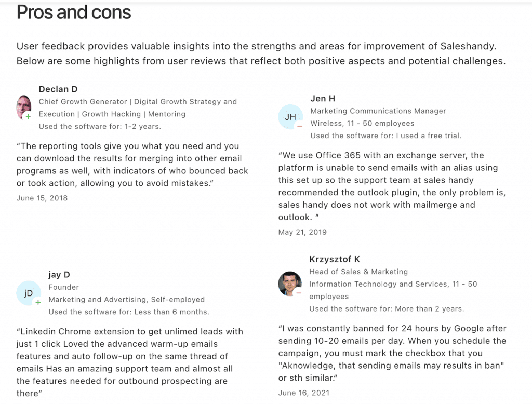532x404 pixels.
Task: Select the reviewer name Krzysztof K
Action: tap(335, 259)
